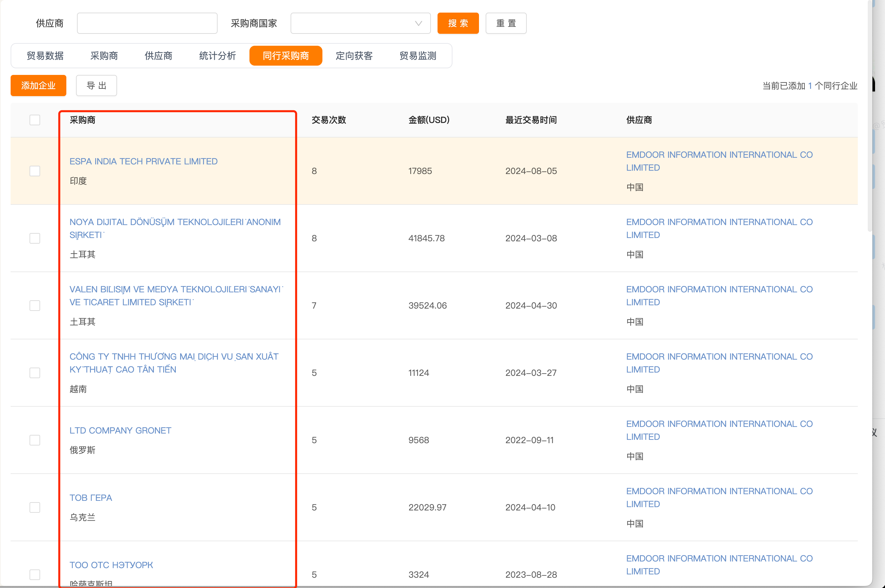The image size is (885, 588).
Task: Switch to the 定向获客 tab
Action: [354, 56]
